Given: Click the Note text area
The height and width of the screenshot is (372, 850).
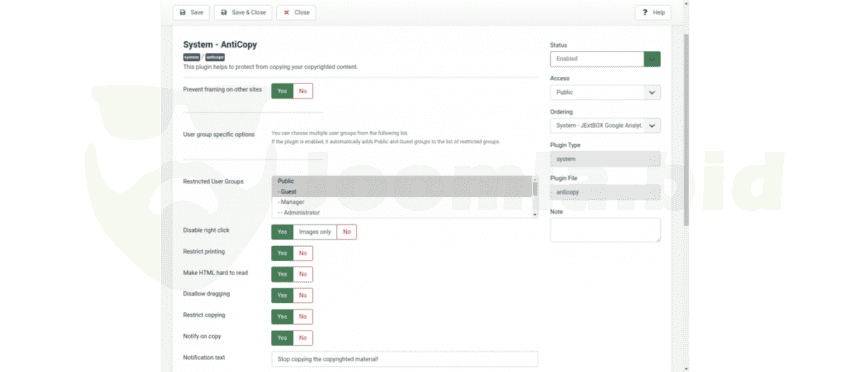Looking at the screenshot, I should [x=605, y=230].
